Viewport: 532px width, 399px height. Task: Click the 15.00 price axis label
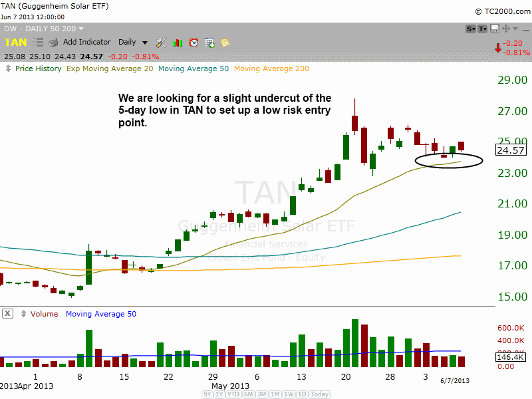512,297
